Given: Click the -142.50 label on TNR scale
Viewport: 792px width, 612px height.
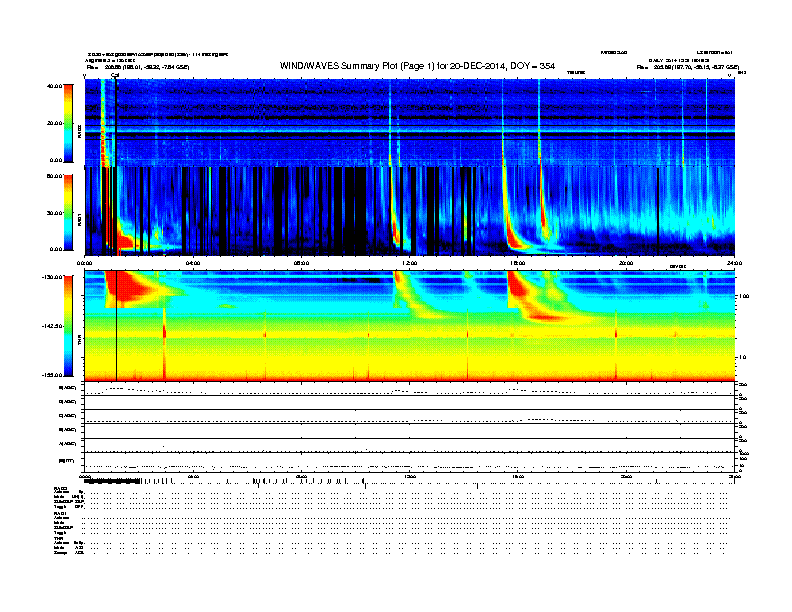Looking at the screenshot, I should point(52,326).
